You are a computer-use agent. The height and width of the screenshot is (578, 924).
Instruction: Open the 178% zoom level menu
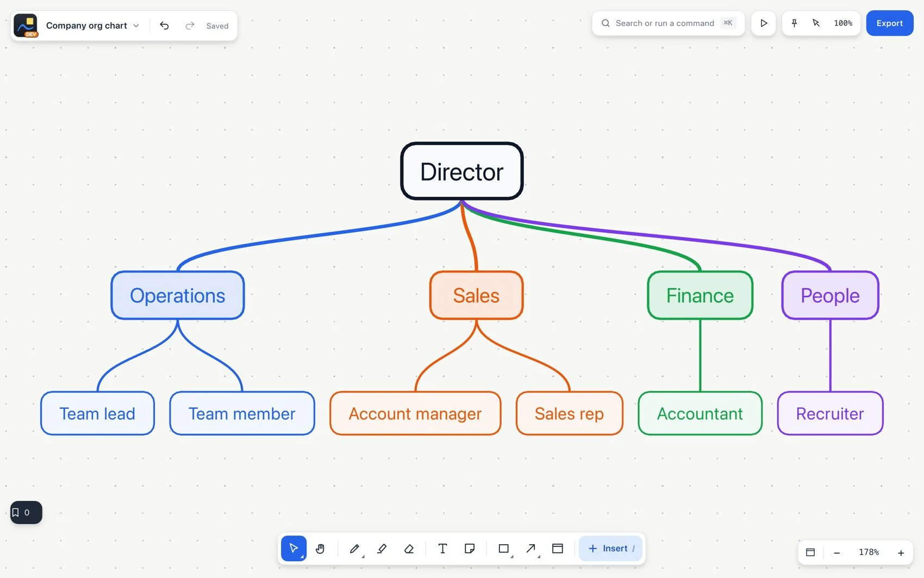pos(869,552)
